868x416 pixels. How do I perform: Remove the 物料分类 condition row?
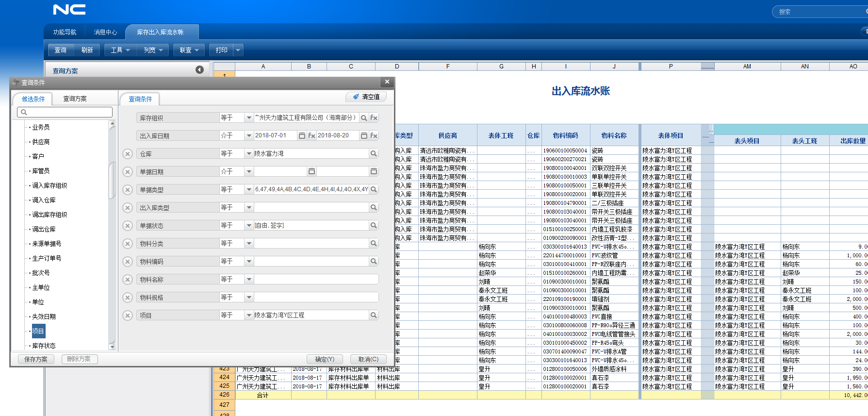pyautogui.click(x=128, y=244)
